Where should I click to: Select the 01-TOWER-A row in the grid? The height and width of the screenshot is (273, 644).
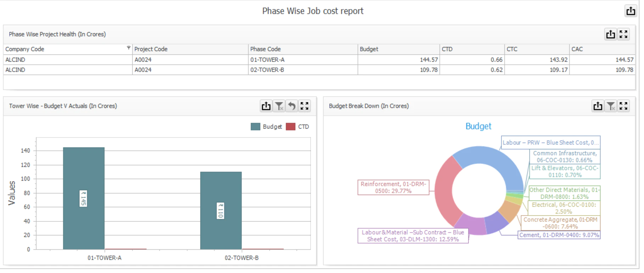point(319,60)
